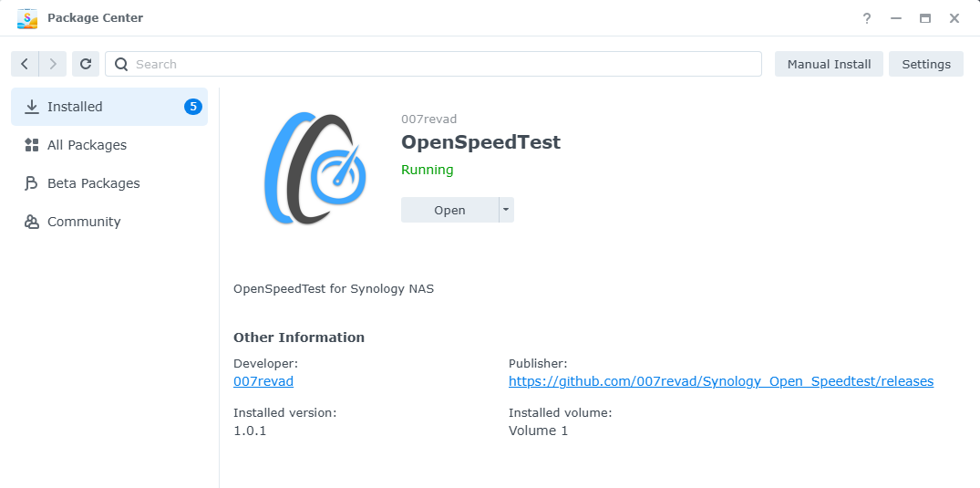Click the Manual Install button
This screenshot has height=488, width=980.
[829, 64]
